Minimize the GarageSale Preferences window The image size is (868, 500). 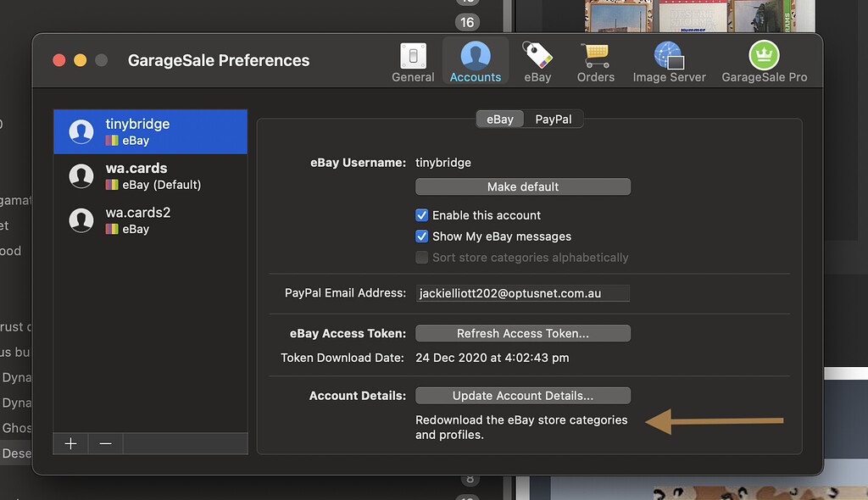81,60
